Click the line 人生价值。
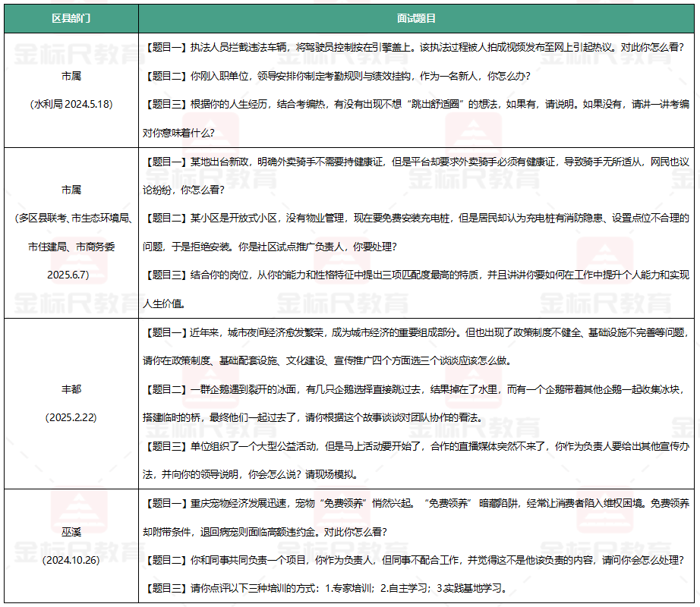The image size is (700, 607). point(164,303)
